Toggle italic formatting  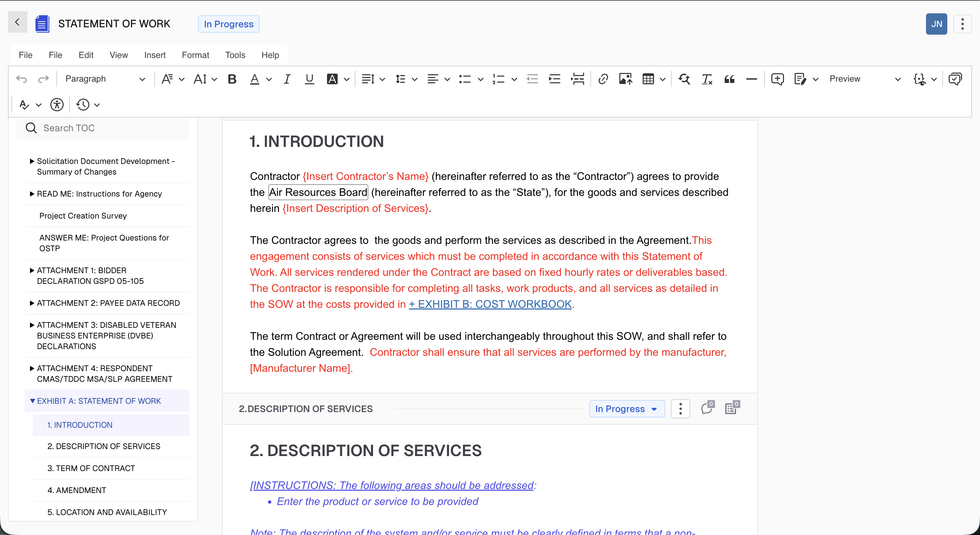[287, 79]
